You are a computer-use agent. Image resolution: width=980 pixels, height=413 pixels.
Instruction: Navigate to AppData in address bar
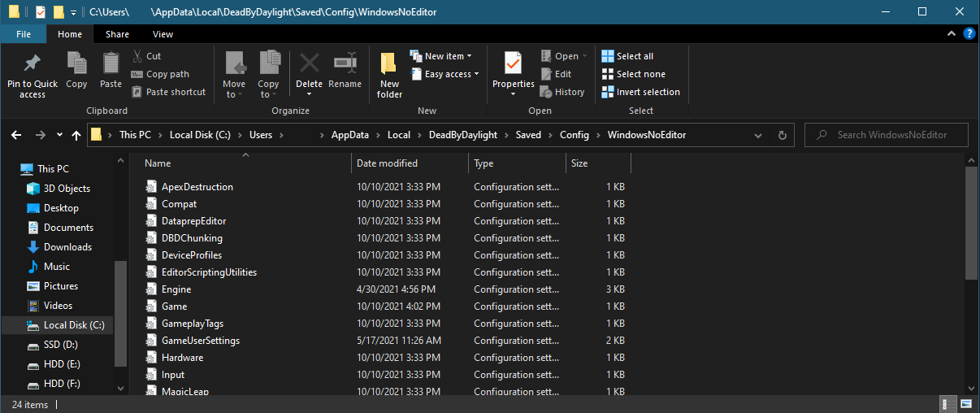350,135
